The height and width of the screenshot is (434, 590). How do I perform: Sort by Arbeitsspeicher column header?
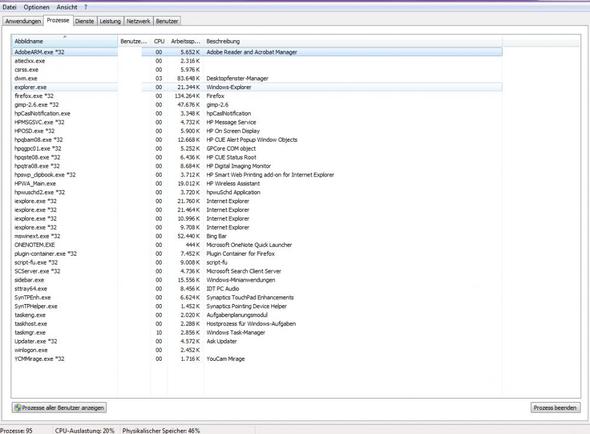[x=186, y=41]
